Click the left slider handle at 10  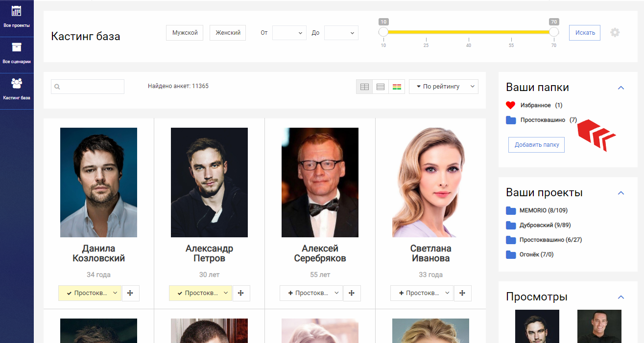[383, 32]
